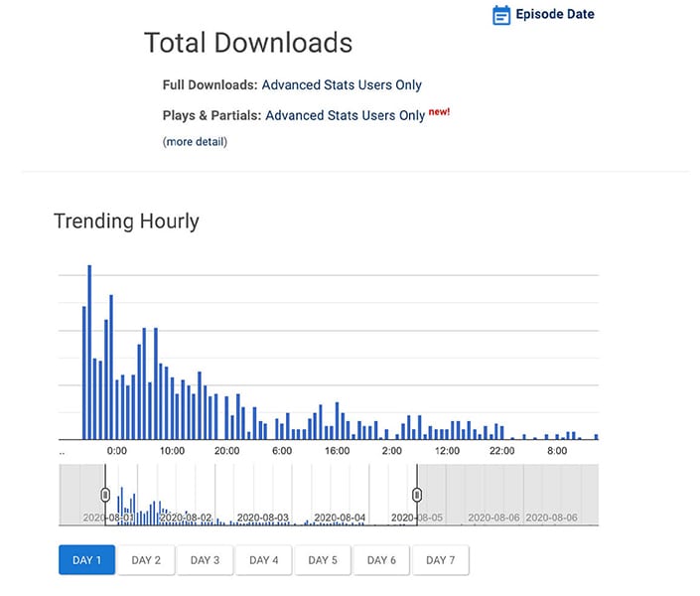Show DAY 4 hourly trend
The height and width of the screenshot is (596, 700).
click(x=264, y=560)
